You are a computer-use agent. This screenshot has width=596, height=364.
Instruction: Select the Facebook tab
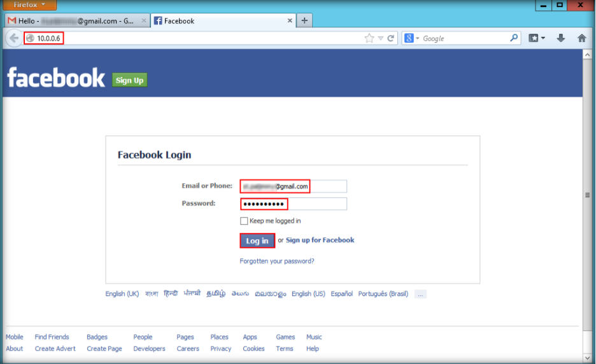tap(216, 20)
